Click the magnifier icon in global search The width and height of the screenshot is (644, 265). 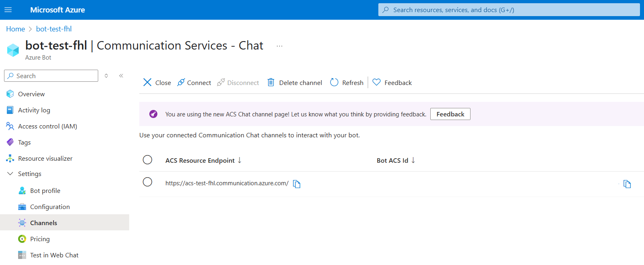386,10
